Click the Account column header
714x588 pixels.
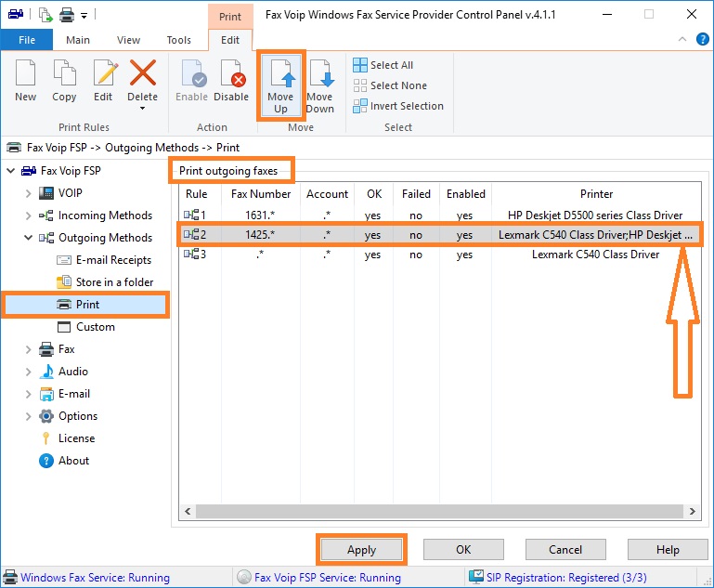(327, 194)
